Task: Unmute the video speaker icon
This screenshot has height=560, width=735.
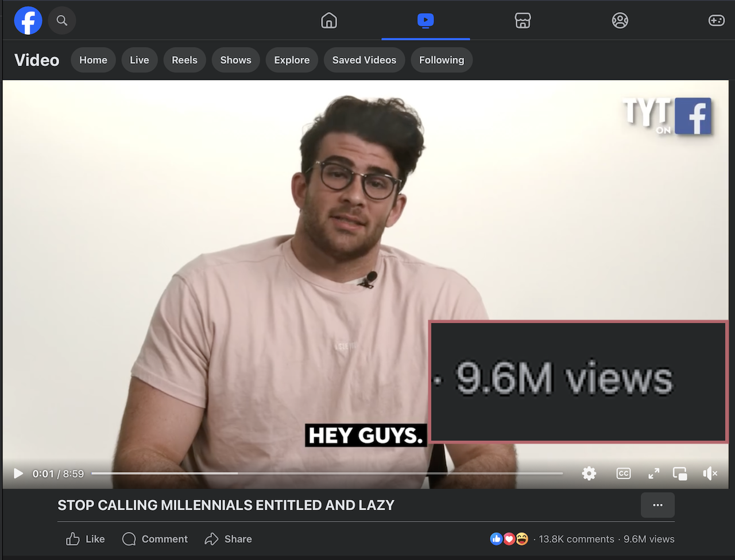Action: pyautogui.click(x=710, y=473)
